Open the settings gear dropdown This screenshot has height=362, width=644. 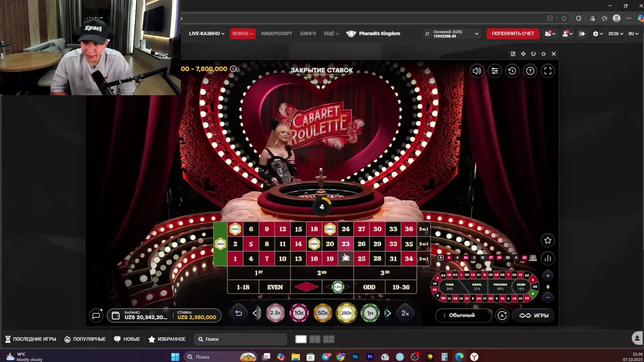coord(598,34)
